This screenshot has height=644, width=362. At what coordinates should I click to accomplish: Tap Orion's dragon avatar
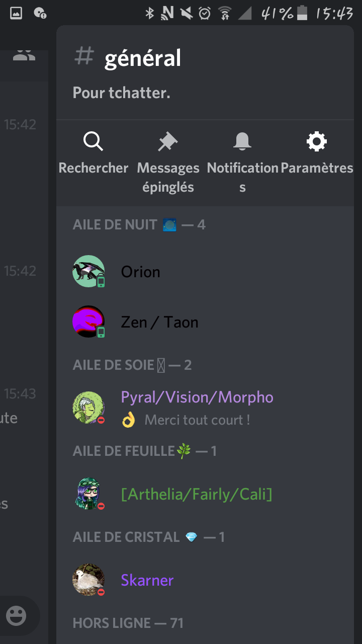[x=88, y=272]
